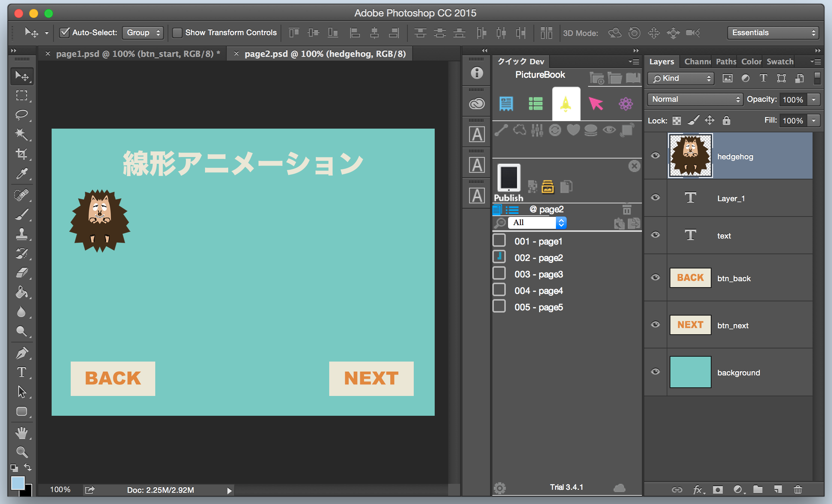Hide the hedgehog layer
This screenshot has height=504, width=832.
pyautogui.click(x=655, y=156)
